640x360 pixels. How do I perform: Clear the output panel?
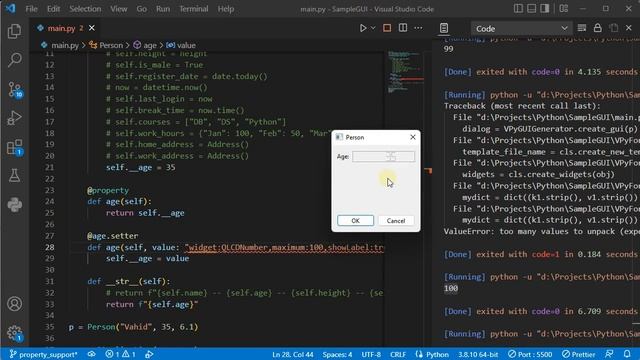pos(582,28)
